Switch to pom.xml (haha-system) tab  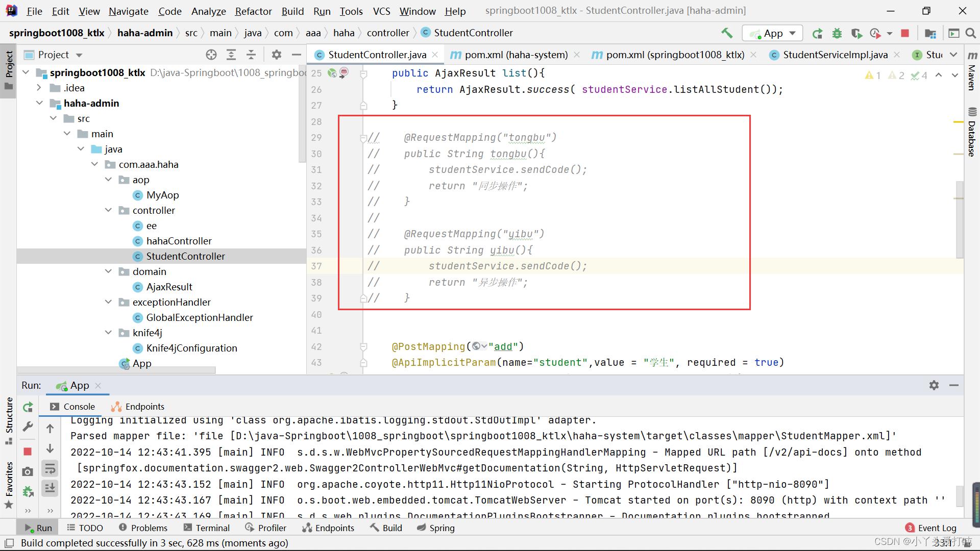515,55
